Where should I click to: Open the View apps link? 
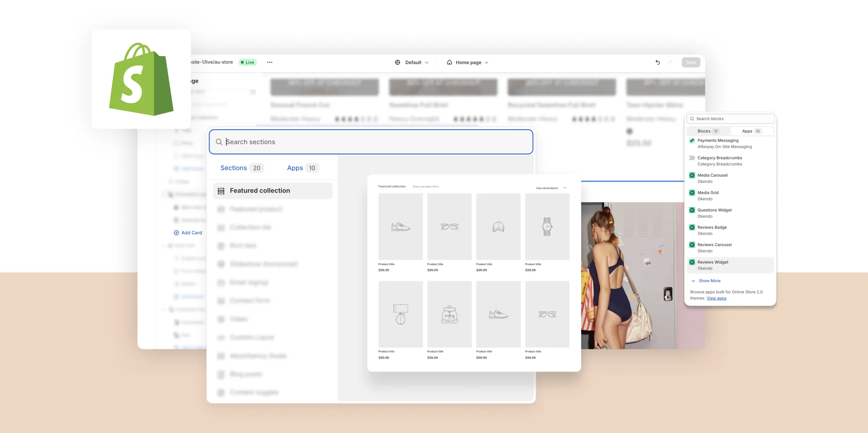click(x=716, y=298)
